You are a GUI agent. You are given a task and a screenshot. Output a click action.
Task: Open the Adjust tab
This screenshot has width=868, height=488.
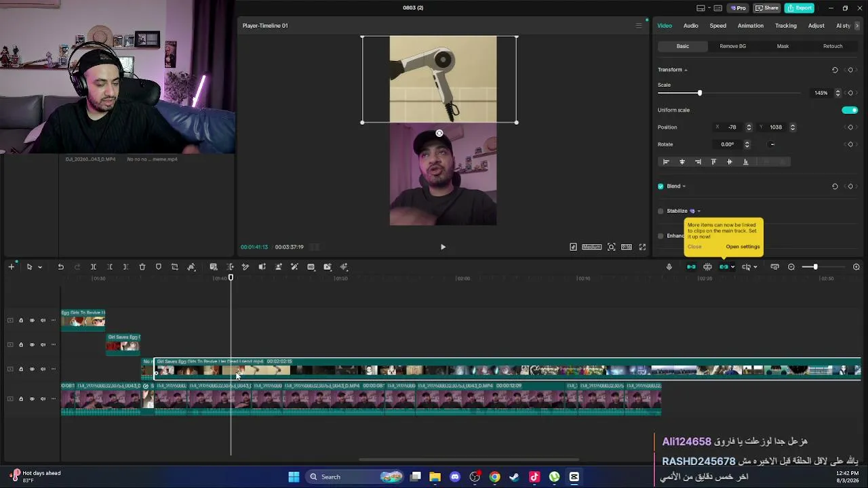tap(816, 26)
